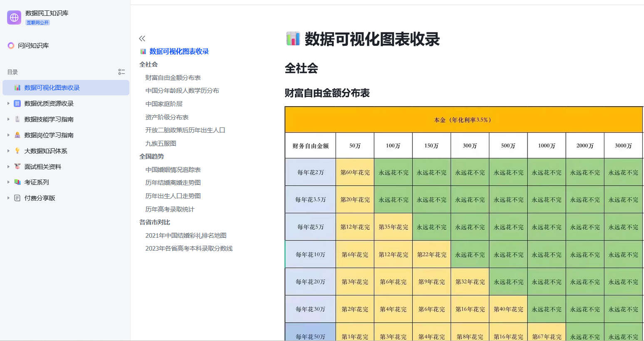Jump to 2023年各省高考本科录取分数线 outline entry
The image size is (644, 341).
189,249
